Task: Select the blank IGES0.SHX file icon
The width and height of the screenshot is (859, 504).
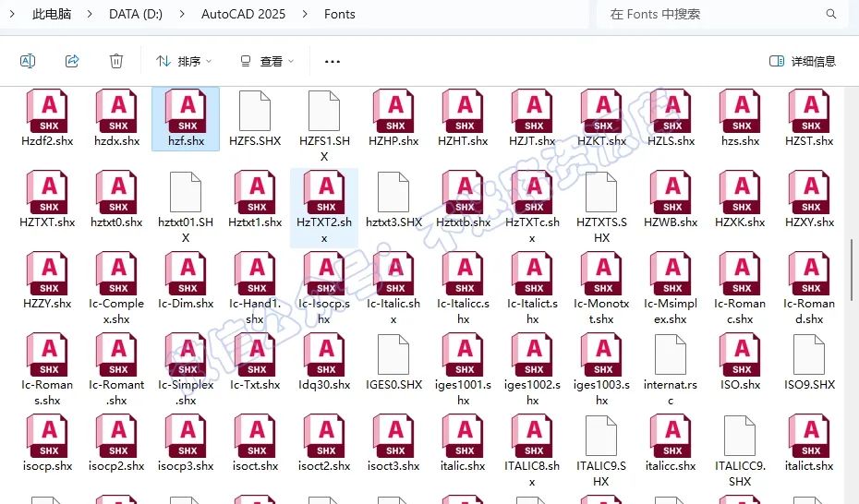Action: [x=393, y=354]
